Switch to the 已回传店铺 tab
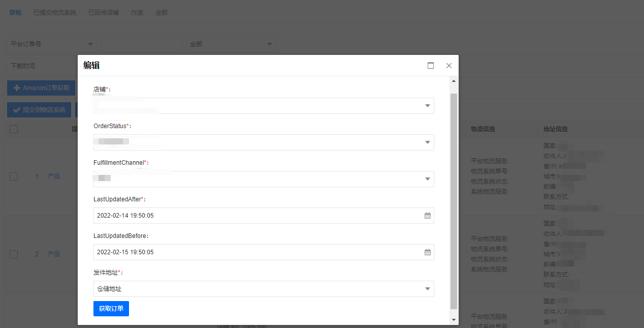This screenshot has width=644, height=328. pos(103,12)
